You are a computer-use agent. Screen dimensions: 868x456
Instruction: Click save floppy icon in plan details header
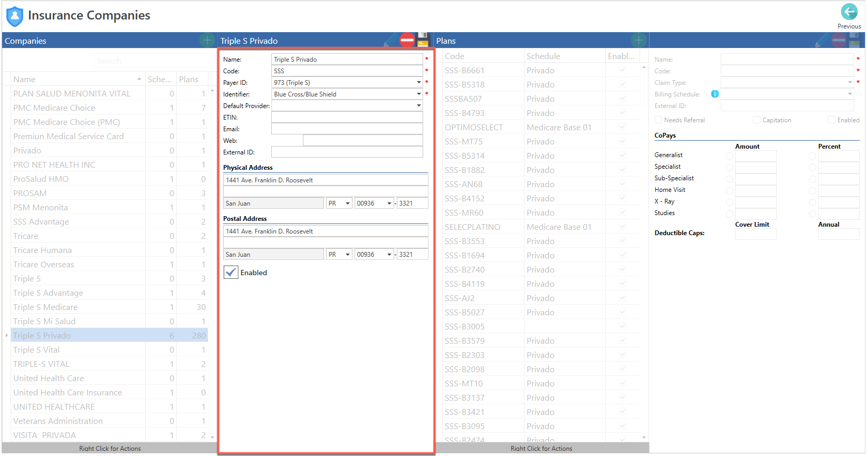tap(855, 40)
